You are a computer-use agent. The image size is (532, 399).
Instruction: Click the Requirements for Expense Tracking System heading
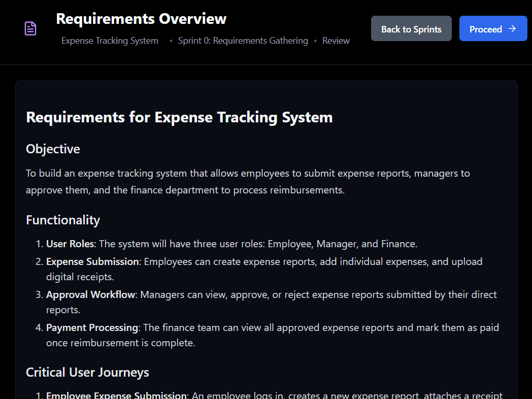(x=179, y=117)
